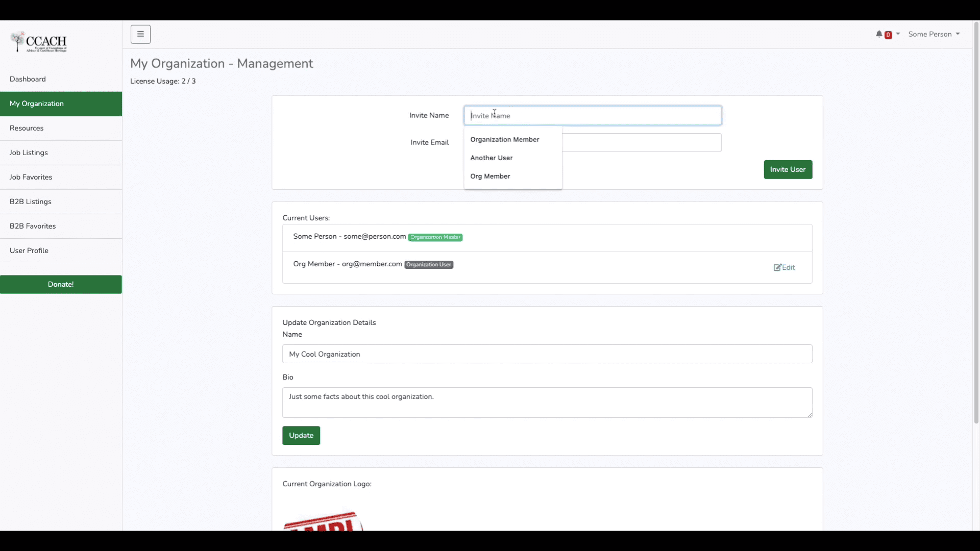Open the notification bell icon
The image size is (980, 551).
point(879,34)
